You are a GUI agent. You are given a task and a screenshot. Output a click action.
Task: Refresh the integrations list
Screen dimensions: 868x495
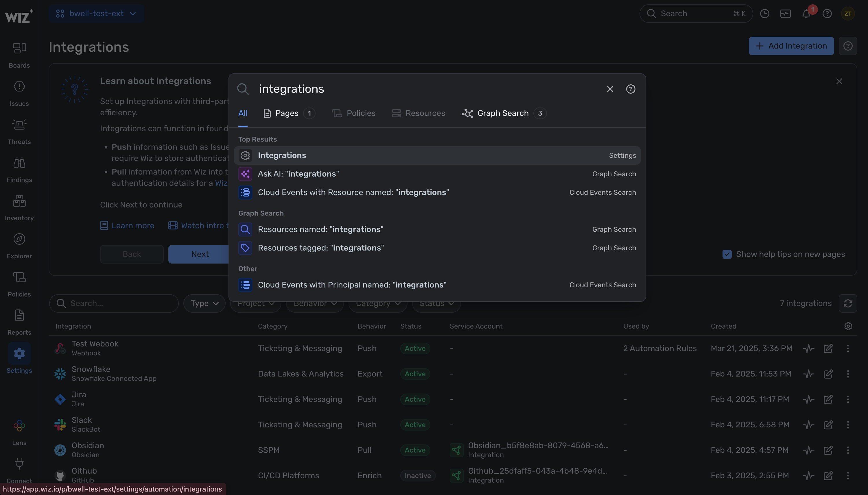click(847, 303)
